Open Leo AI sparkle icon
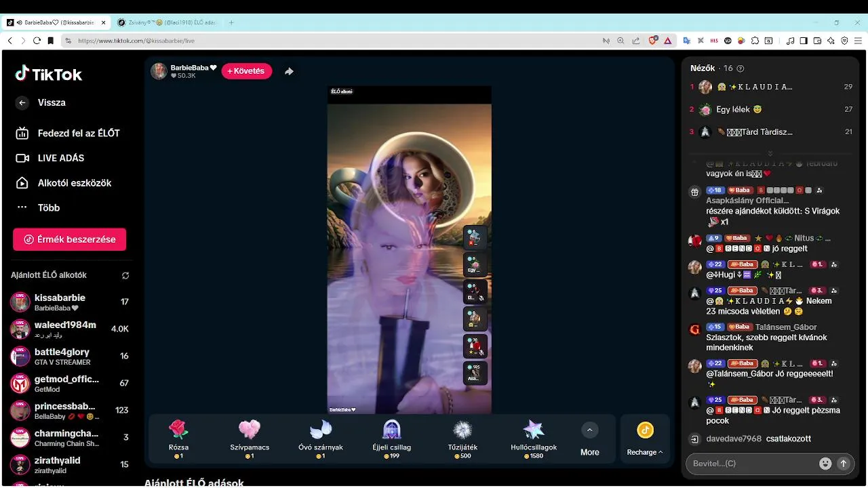 [x=831, y=41]
